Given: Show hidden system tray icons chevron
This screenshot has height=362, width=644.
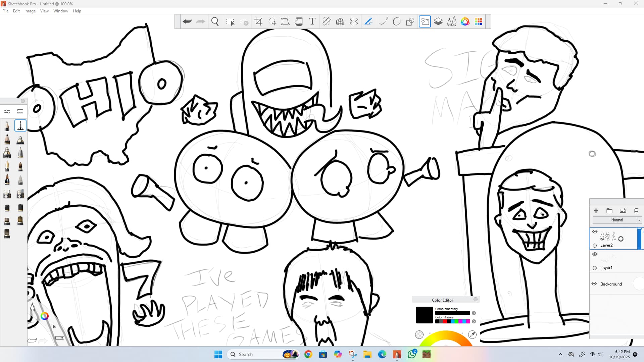Looking at the screenshot, I should 560,354.
